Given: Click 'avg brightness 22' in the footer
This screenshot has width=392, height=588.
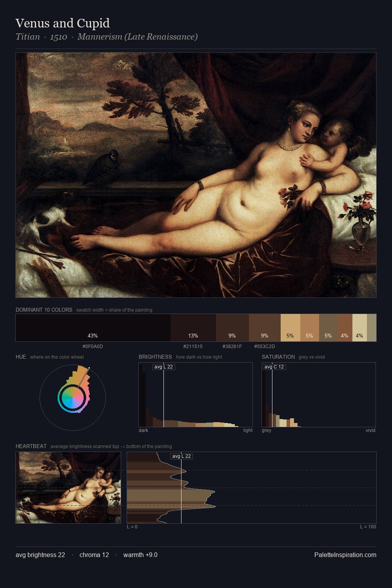Looking at the screenshot, I should coord(40,555).
